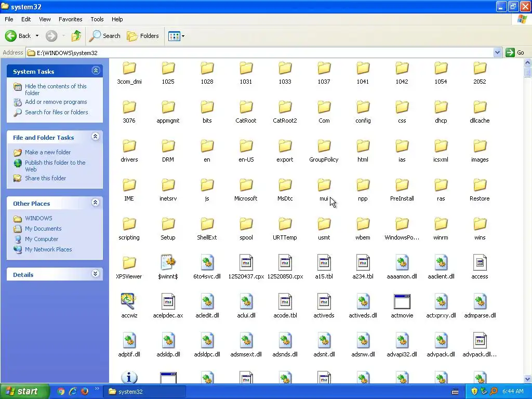Open the Help menu
Viewport: 532px width, 399px height.
pos(117,19)
